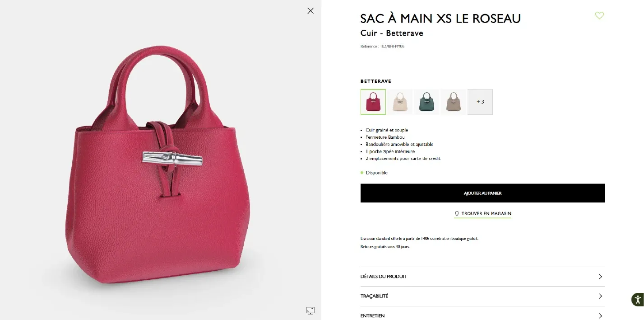Image resolution: width=644 pixels, height=320 pixels.
Task: Open Trouver en magasin
Action: click(482, 213)
